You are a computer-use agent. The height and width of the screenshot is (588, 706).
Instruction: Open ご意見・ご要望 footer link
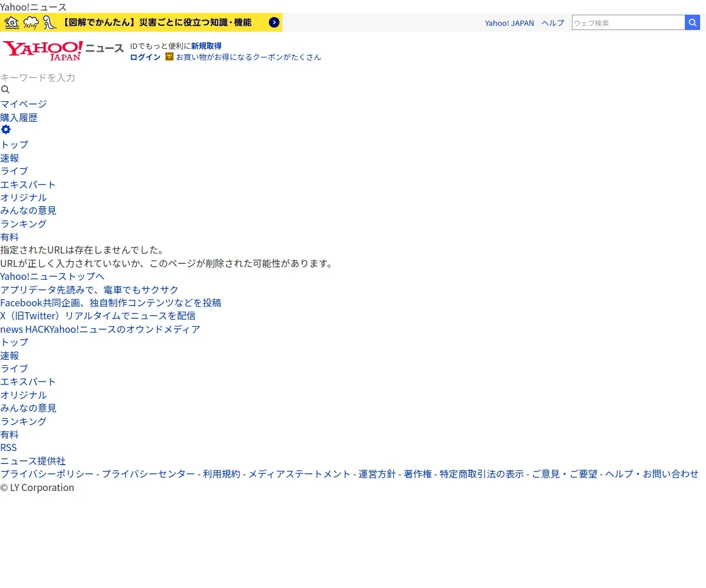click(565, 474)
